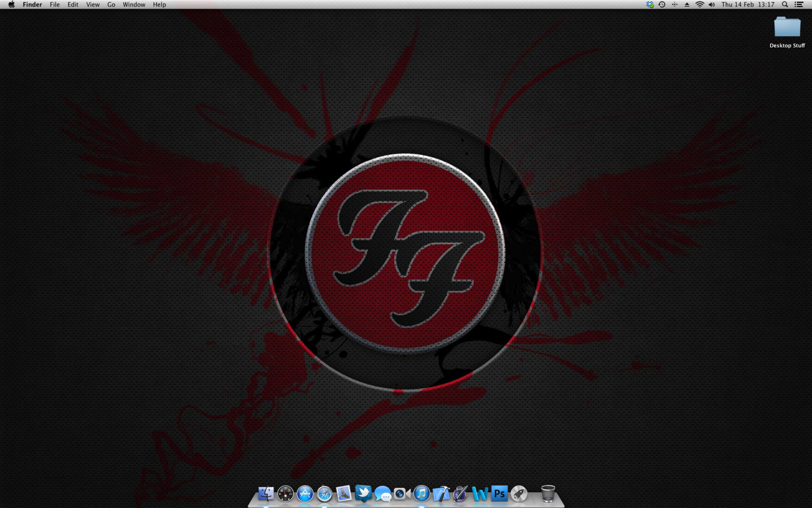Open the Twitter app in the Dock
The image size is (812, 508).
363,493
